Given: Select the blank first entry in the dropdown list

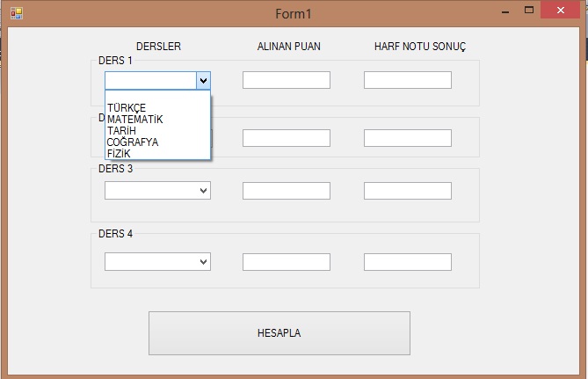Looking at the screenshot, I should (157, 97).
